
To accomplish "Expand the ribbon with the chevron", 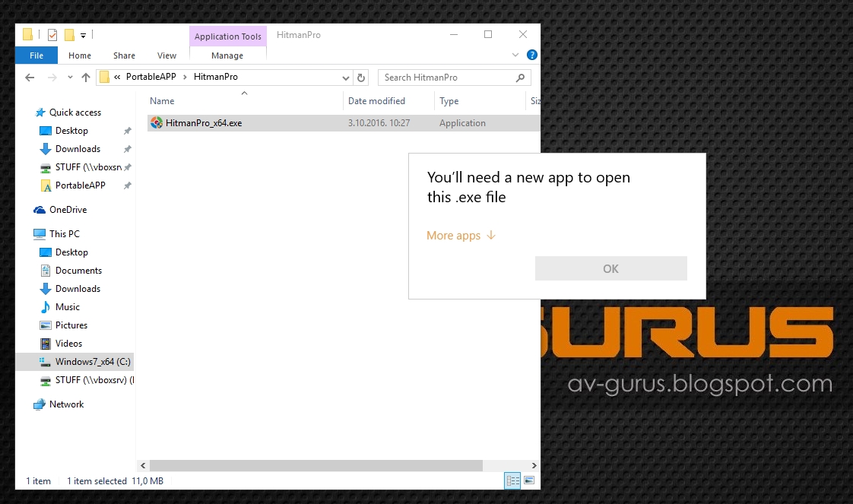I will pos(516,55).
